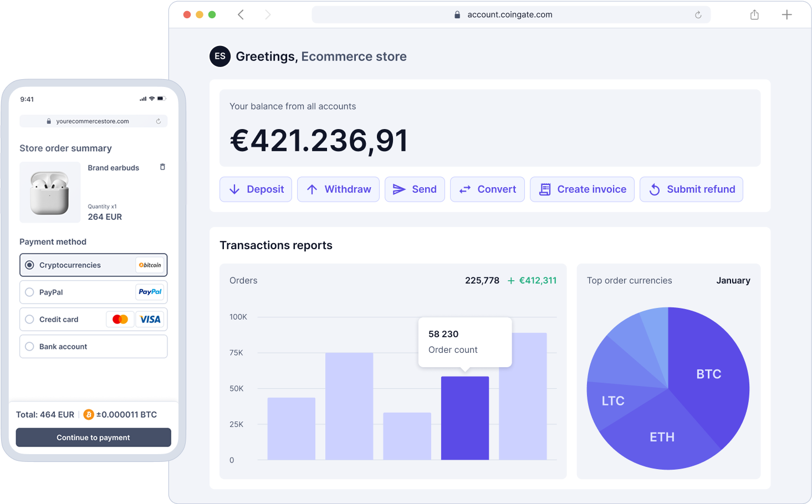Click the Convert exchange-arrows icon
Image resolution: width=812 pixels, height=504 pixels.
[x=466, y=189]
